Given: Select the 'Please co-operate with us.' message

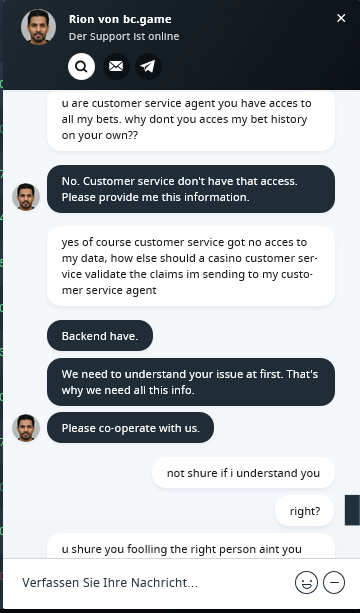Looking at the screenshot, I should (x=130, y=428).
